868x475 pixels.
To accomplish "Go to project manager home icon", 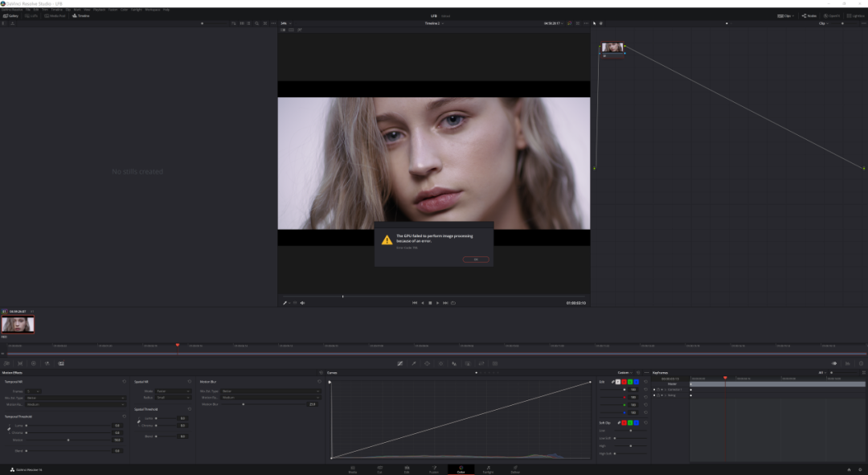I will click(x=849, y=469).
